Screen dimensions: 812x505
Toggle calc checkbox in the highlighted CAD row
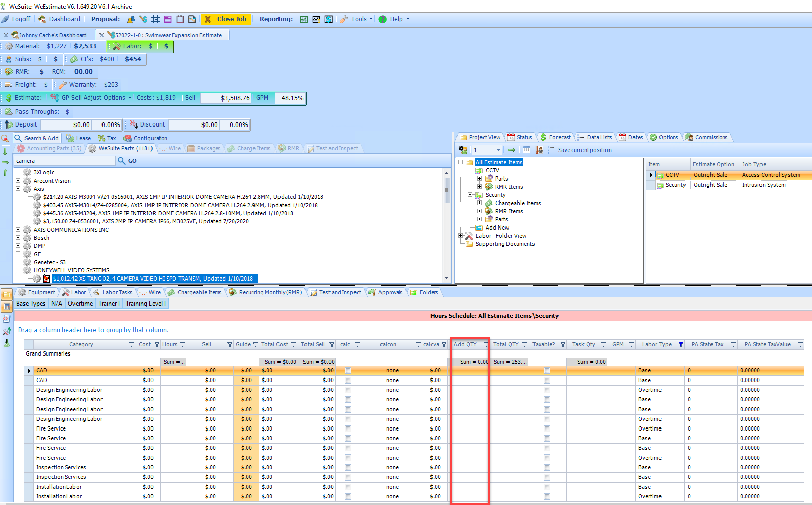point(348,371)
